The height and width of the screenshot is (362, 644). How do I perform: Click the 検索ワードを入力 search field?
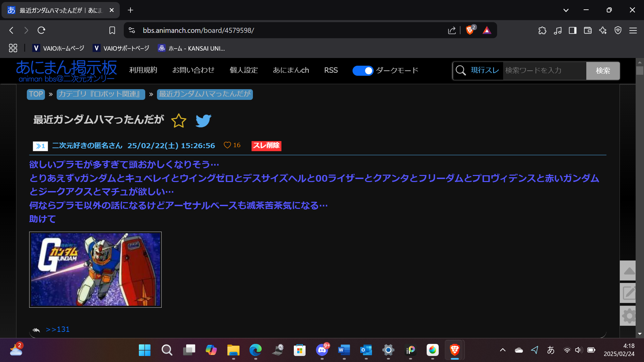tap(544, 71)
